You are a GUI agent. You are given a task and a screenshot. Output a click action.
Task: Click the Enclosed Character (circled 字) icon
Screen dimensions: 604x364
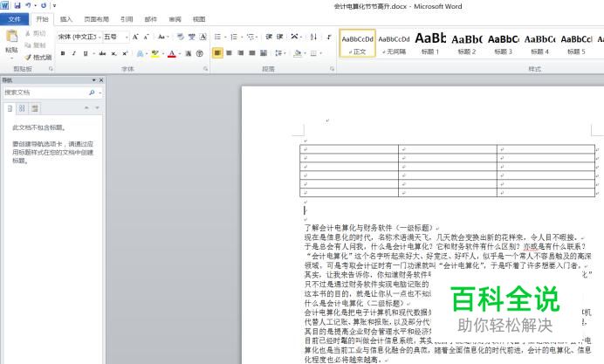tap(200, 53)
